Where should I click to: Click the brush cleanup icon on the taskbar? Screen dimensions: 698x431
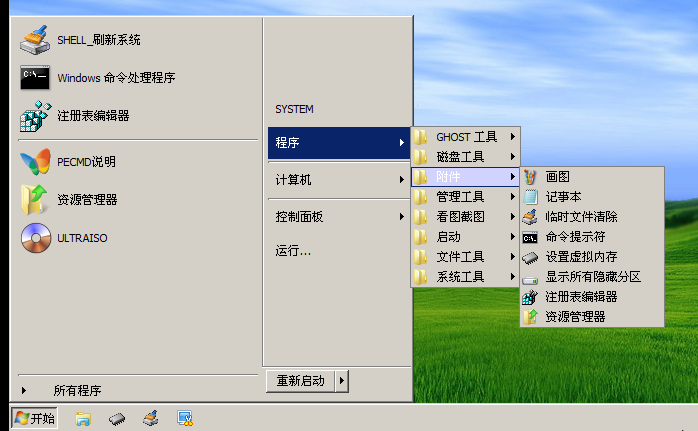pos(150,418)
